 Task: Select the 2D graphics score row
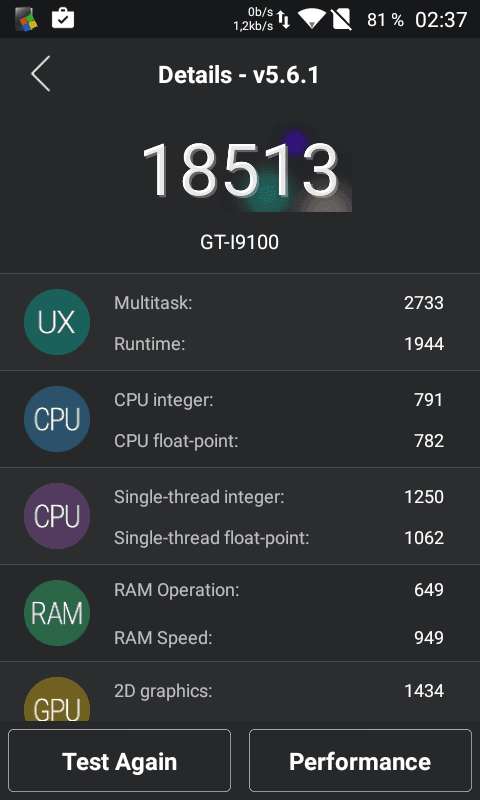pyautogui.click(x=279, y=691)
